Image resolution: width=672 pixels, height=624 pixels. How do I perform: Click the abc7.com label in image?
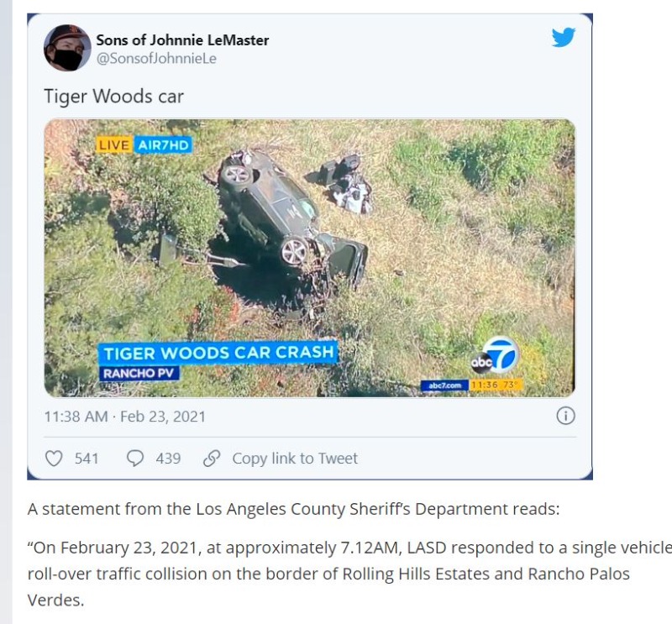(x=445, y=385)
